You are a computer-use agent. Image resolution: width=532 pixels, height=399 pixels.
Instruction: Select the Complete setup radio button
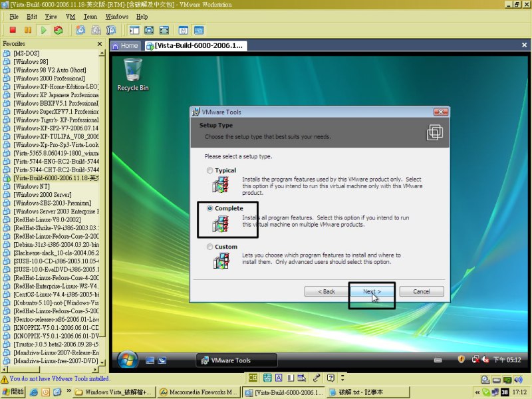(209, 208)
